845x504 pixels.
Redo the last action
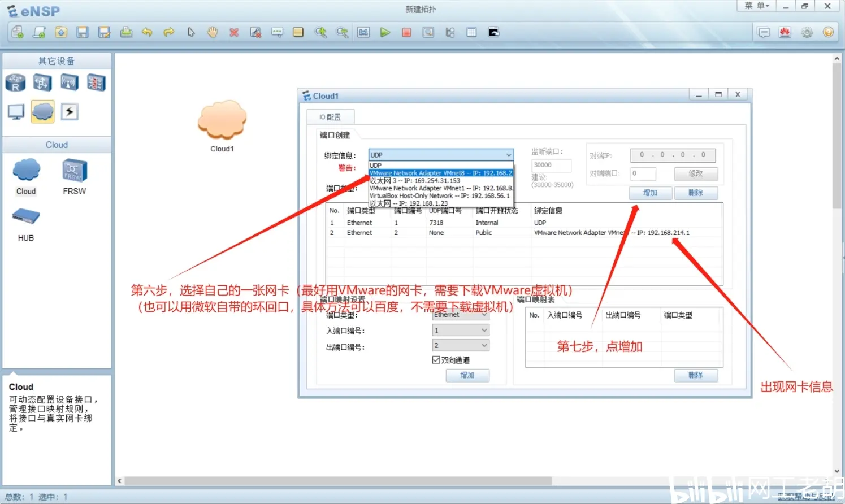(168, 32)
